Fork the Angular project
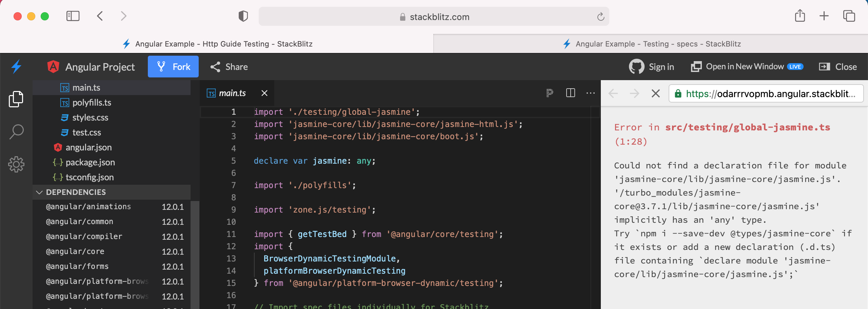Viewport: 868px width, 309px height. tap(173, 67)
